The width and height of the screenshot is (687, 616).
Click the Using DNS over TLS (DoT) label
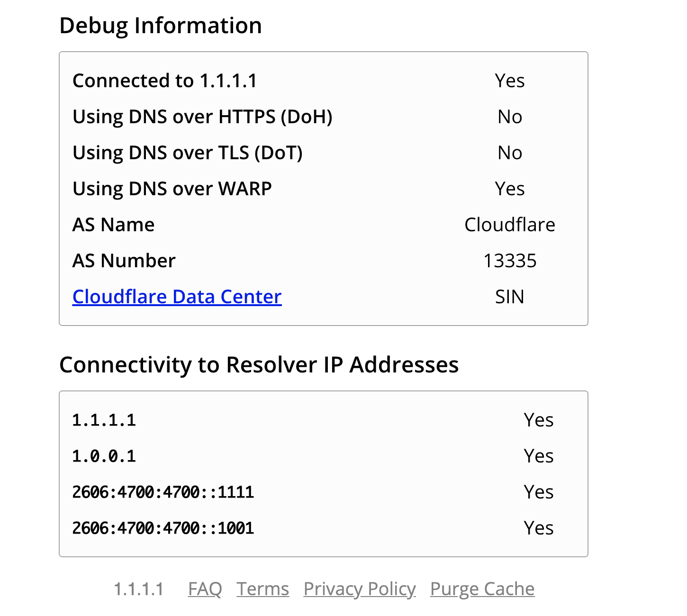pyautogui.click(x=188, y=153)
